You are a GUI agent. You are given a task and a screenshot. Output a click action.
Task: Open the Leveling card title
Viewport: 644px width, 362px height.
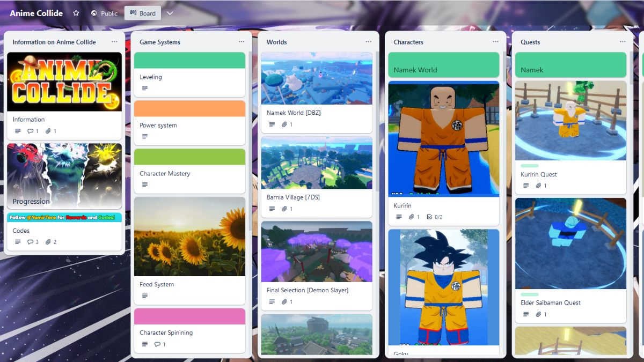pos(151,77)
